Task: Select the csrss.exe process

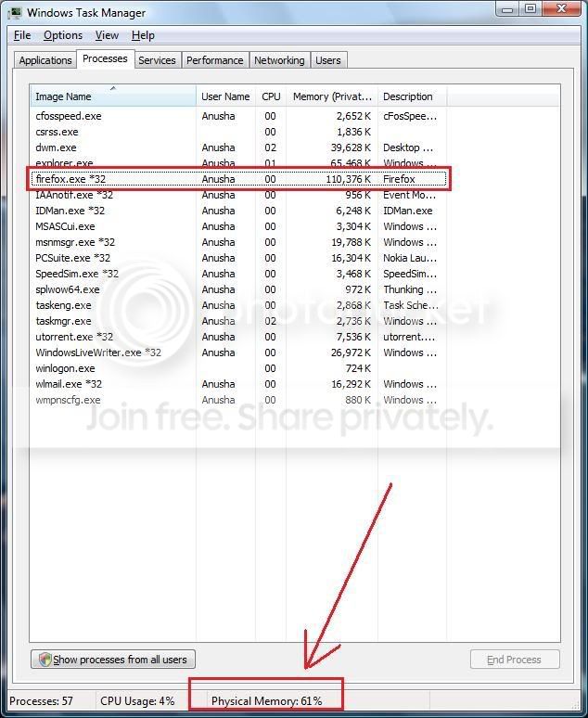Action: click(238, 132)
